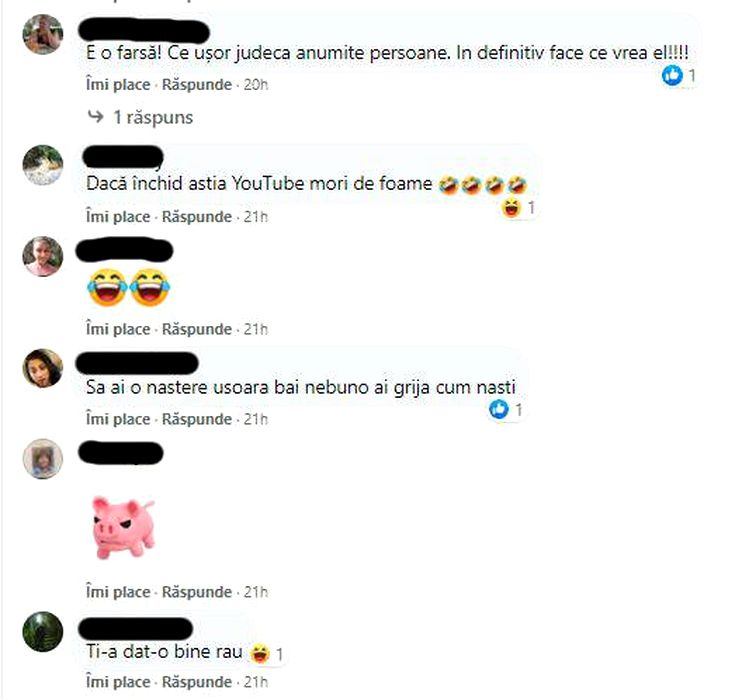
Task: Click 'Îmi place' under the pig sticker
Action: point(118,592)
